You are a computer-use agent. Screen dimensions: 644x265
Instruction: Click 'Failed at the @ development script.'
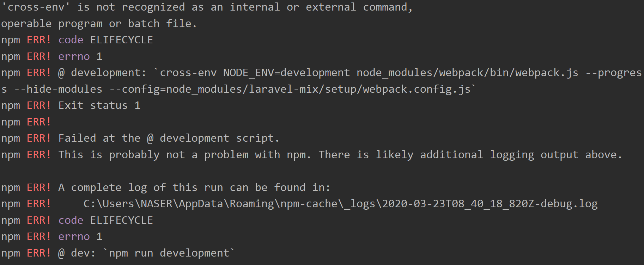coord(169,138)
